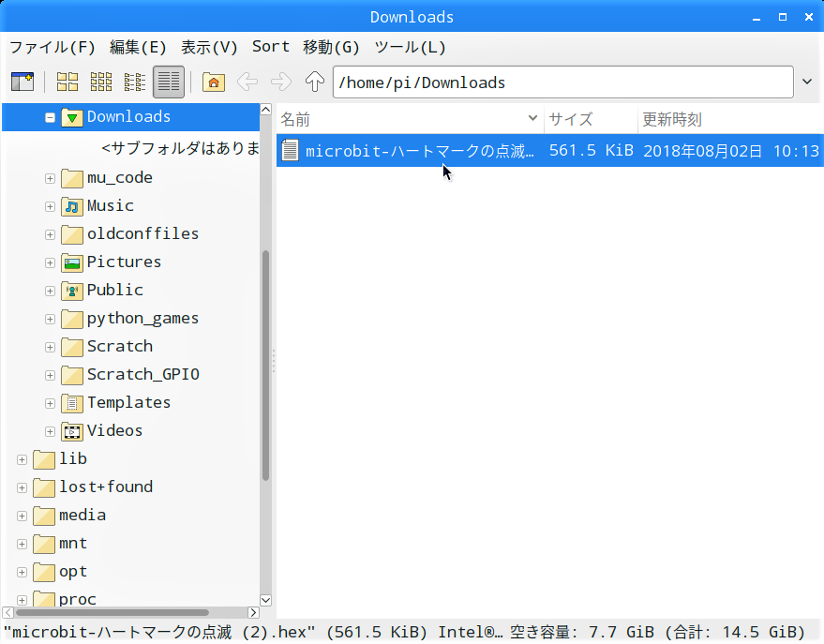This screenshot has height=644, width=824.
Task: Click the Pictures folder icon
Action: pyautogui.click(x=72, y=262)
